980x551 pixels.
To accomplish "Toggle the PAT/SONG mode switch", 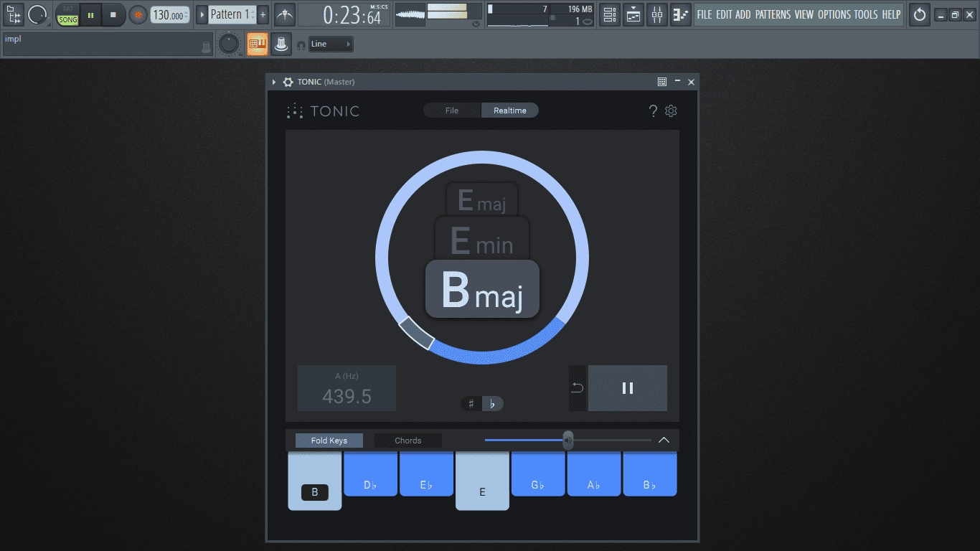I will point(68,15).
